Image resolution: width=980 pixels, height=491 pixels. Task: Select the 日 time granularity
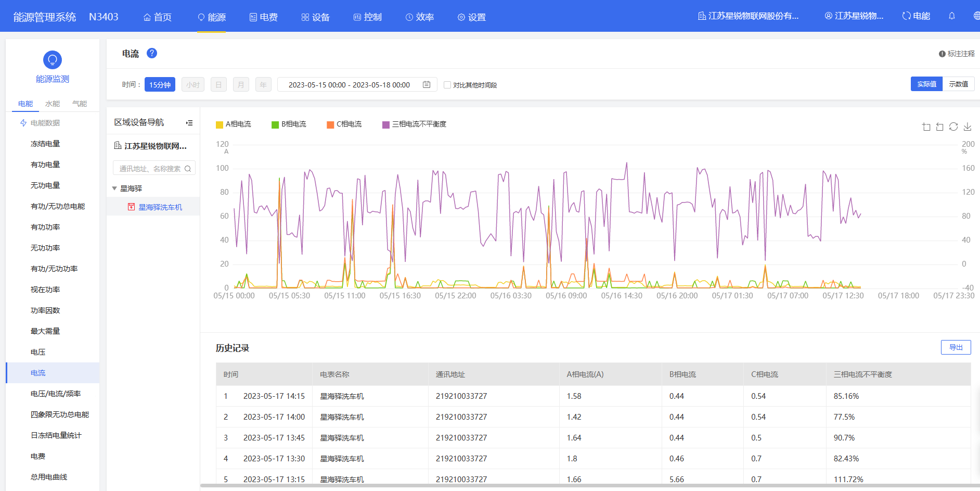tap(218, 84)
